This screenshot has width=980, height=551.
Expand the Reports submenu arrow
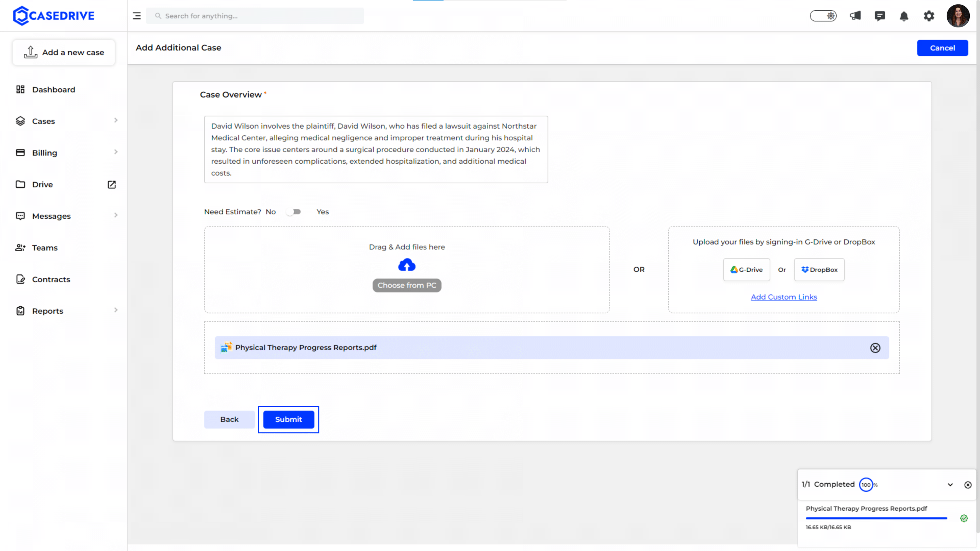pos(116,310)
